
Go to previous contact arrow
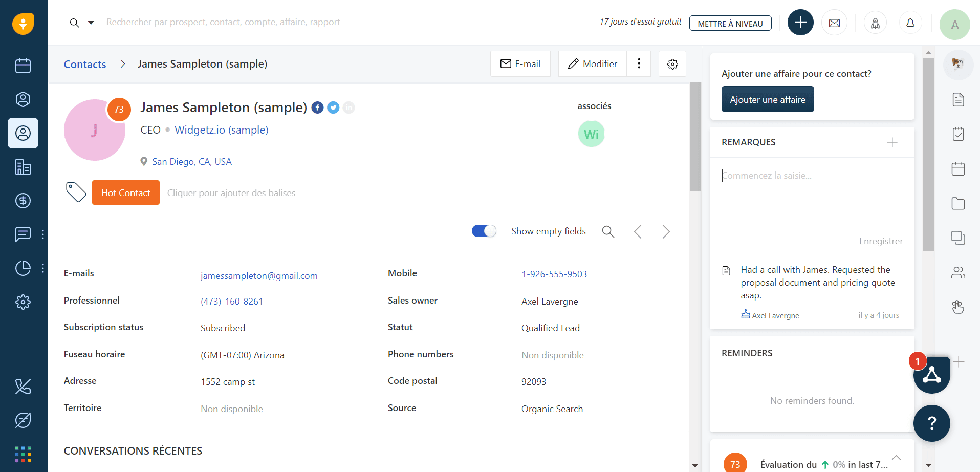(638, 232)
